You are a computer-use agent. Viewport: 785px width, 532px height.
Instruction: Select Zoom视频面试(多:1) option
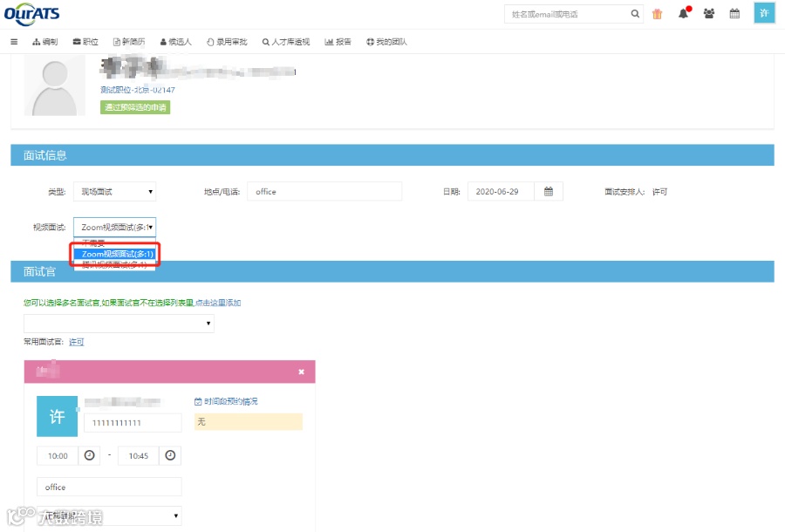pyautogui.click(x=114, y=255)
